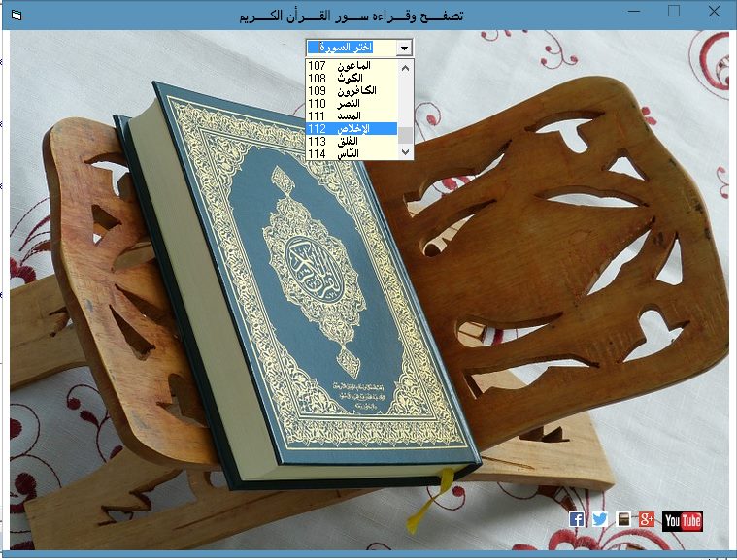
Task: Choose surah 109 الكافرون
Action: coord(352,91)
